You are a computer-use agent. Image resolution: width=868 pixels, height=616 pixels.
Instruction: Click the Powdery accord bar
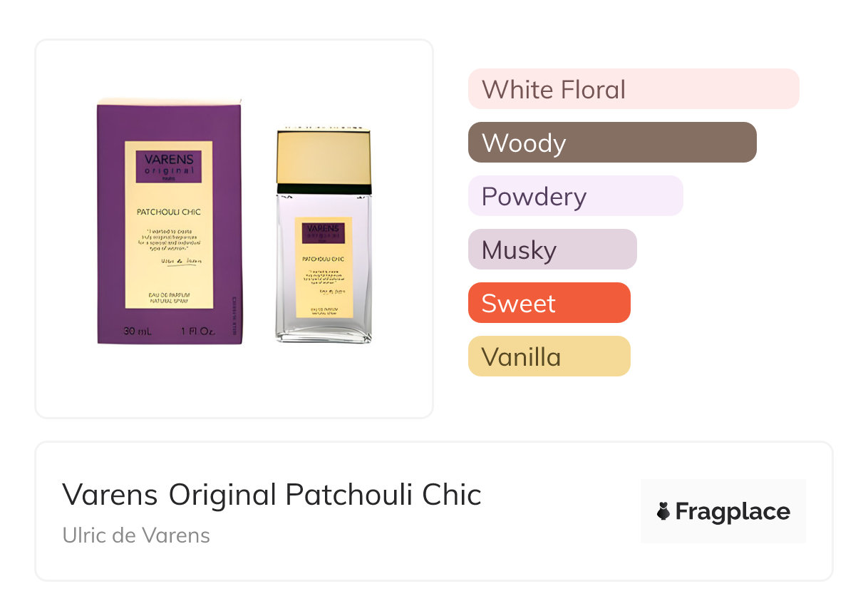pos(575,196)
